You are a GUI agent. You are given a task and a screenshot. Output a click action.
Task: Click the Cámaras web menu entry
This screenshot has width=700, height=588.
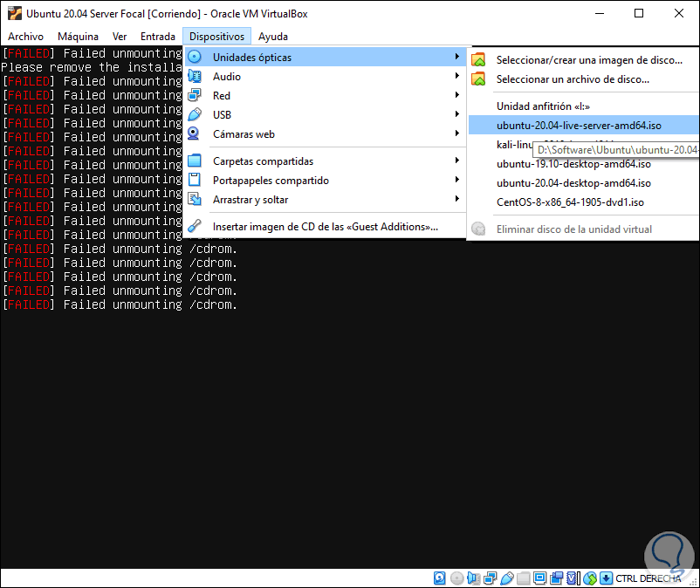pos(325,133)
